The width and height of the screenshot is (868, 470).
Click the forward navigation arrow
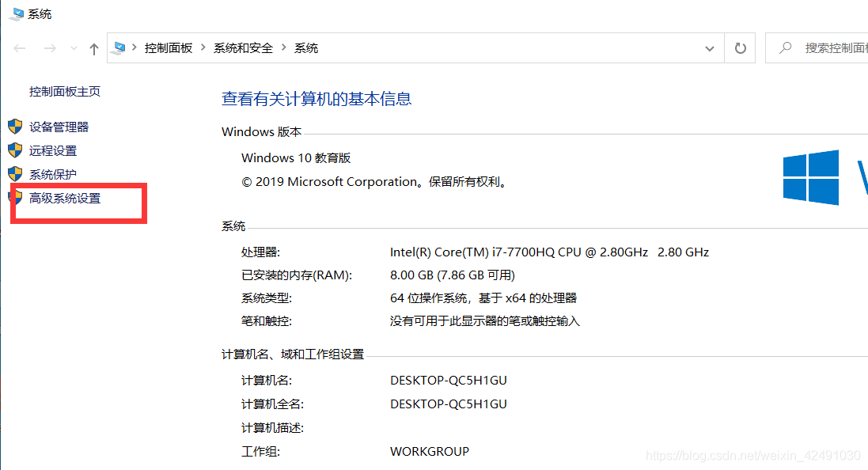pyautogui.click(x=50, y=49)
